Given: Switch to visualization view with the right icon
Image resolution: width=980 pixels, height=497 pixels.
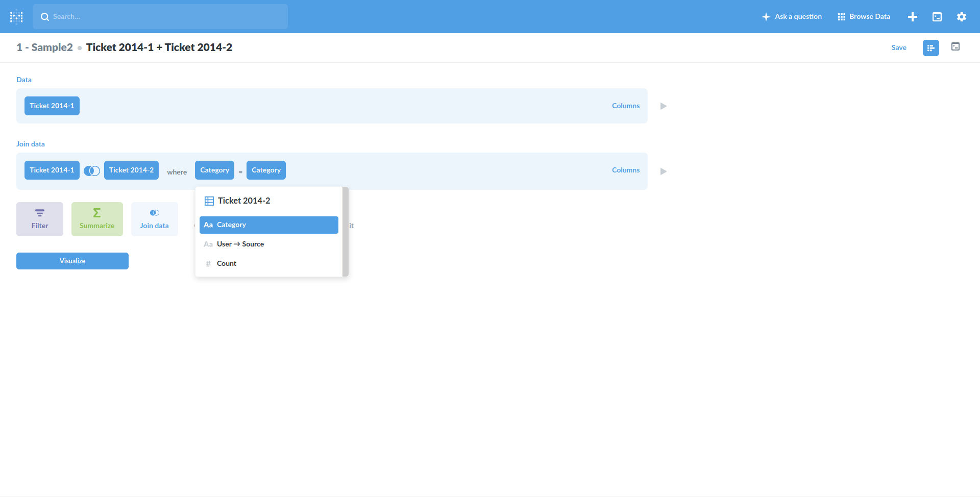Looking at the screenshot, I should [955, 47].
